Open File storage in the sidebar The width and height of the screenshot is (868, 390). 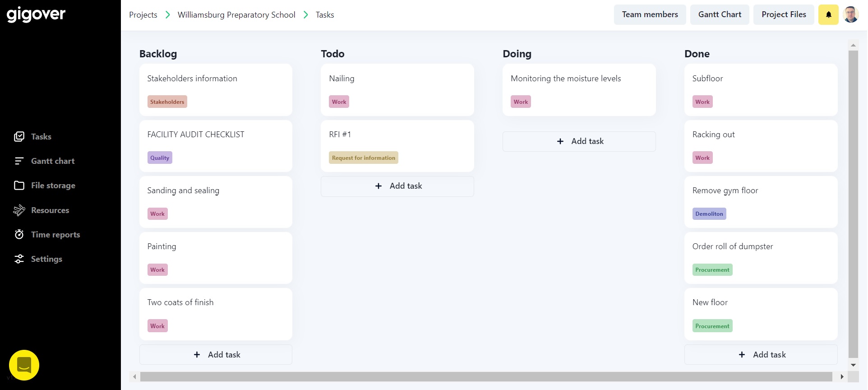[x=53, y=186]
